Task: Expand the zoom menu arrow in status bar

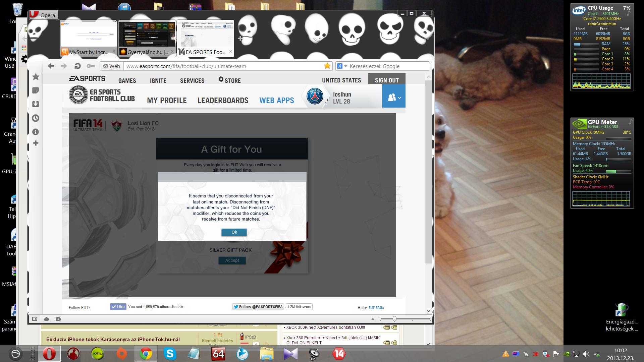Action: (373, 319)
